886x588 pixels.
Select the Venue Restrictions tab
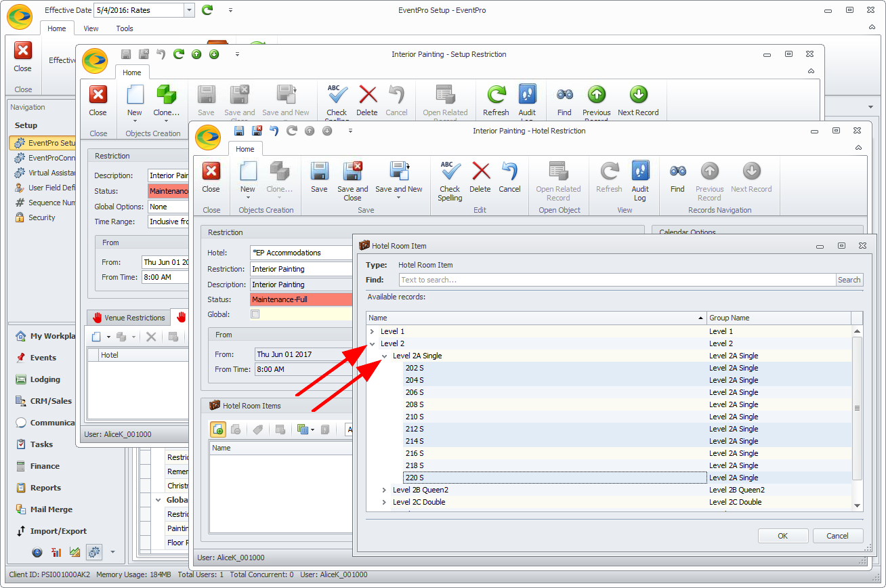pos(129,318)
